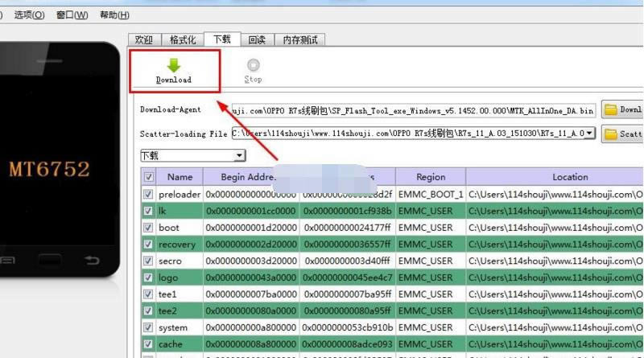Disable the system partition checkbox
This screenshot has width=644, height=358.
148,327
